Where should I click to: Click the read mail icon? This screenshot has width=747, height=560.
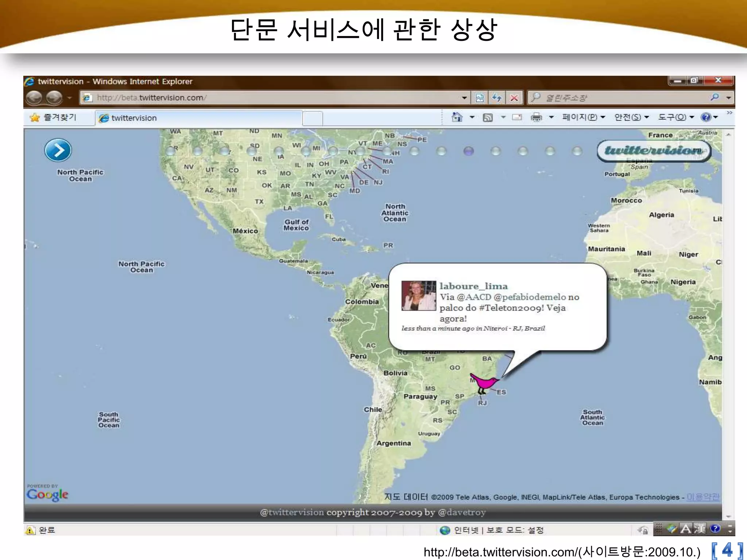coord(517,117)
